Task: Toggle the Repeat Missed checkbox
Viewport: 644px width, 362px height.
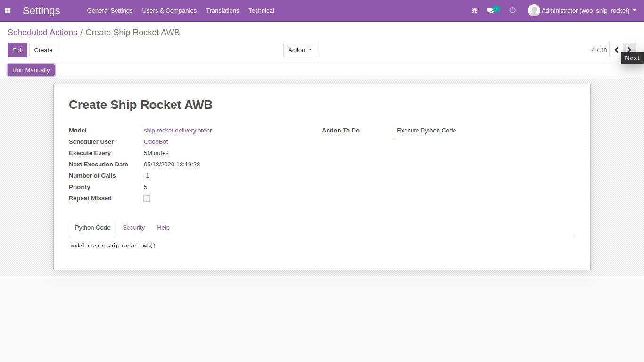Action: (x=147, y=198)
